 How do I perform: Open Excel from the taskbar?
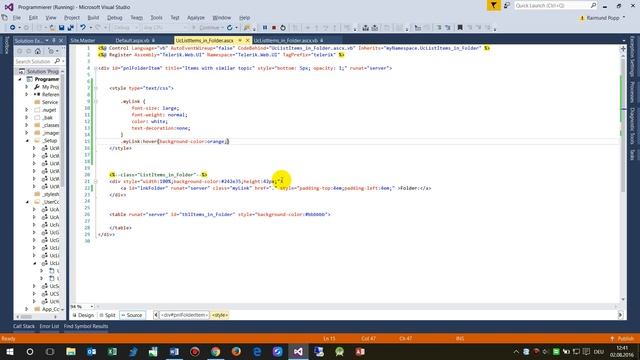click(x=112, y=351)
